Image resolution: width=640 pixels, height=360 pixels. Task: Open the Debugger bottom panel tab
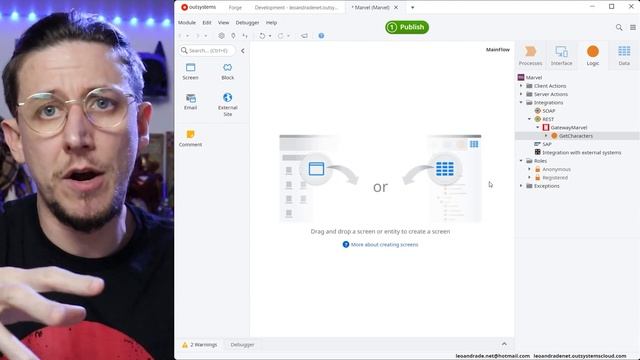click(242, 345)
